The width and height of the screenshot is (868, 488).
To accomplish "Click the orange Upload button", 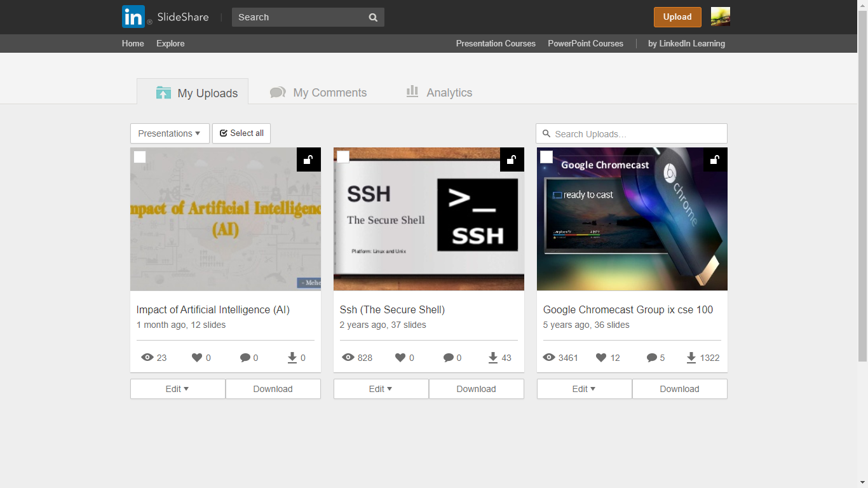I will pyautogui.click(x=677, y=17).
